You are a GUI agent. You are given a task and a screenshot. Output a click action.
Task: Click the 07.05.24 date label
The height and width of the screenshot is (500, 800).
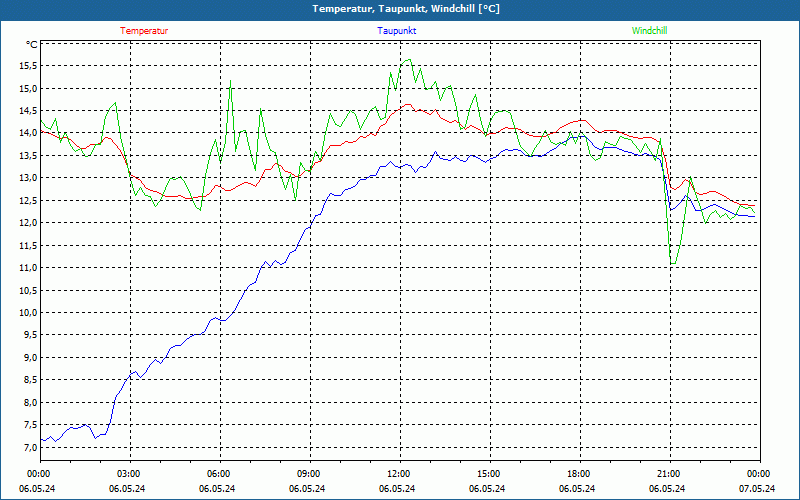coord(757,488)
